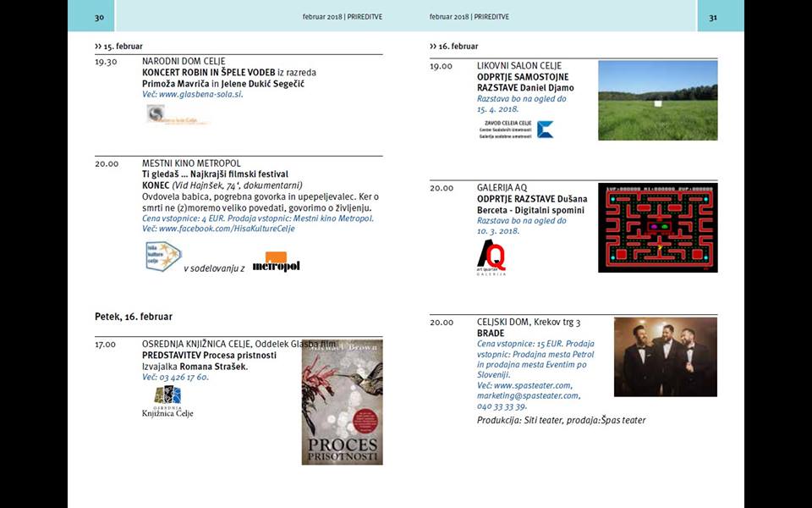Select the Petek, 16. februar heading
812x508 pixels.
(134, 317)
